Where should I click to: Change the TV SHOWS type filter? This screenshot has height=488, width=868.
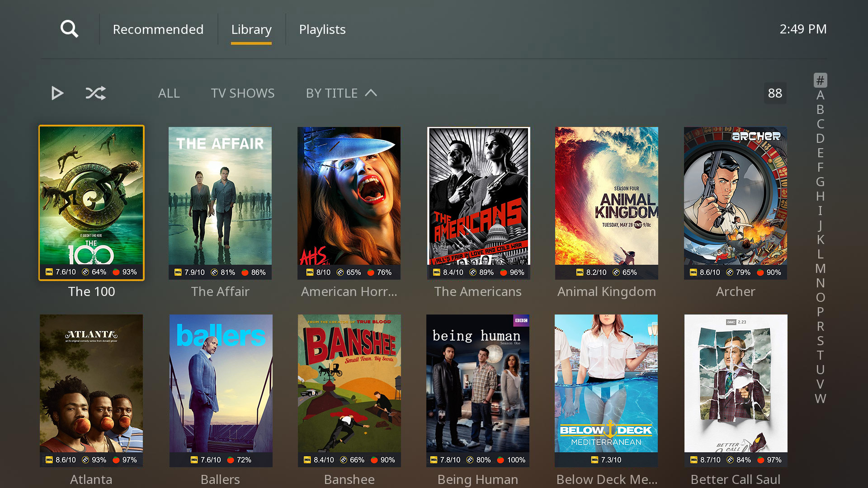[243, 93]
